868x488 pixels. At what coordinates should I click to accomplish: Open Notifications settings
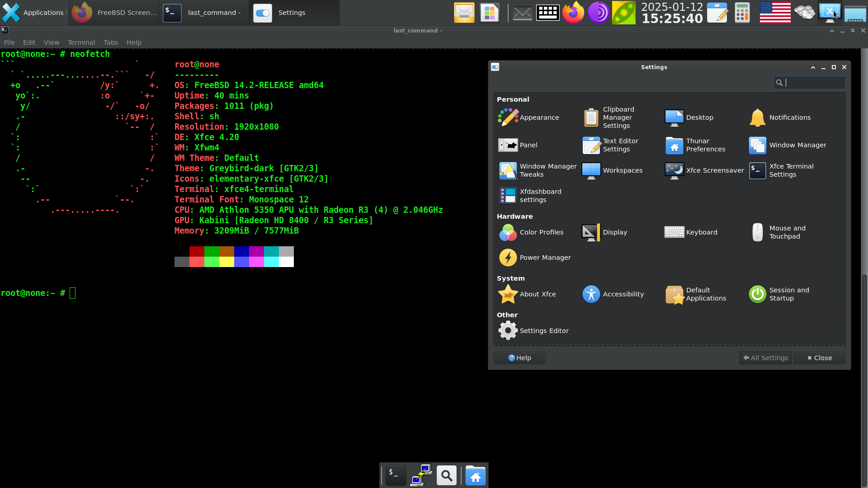click(x=779, y=117)
